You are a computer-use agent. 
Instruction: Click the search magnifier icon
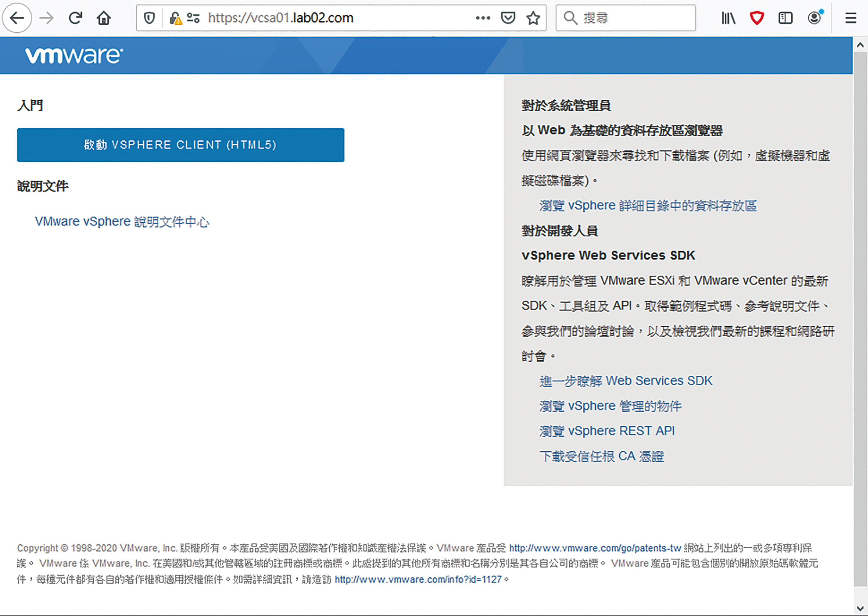click(570, 18)
